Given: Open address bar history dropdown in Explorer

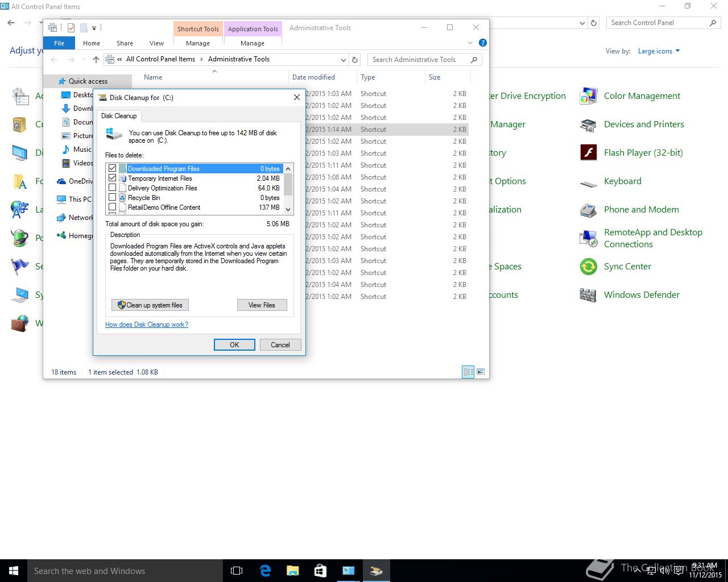Looking at the screenshot, I should (344, 60).
